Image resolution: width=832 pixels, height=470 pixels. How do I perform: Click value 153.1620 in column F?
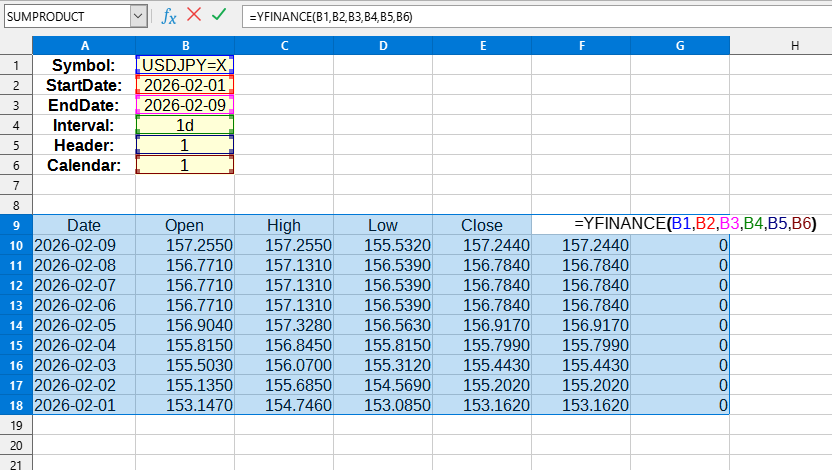coord(581,405)
